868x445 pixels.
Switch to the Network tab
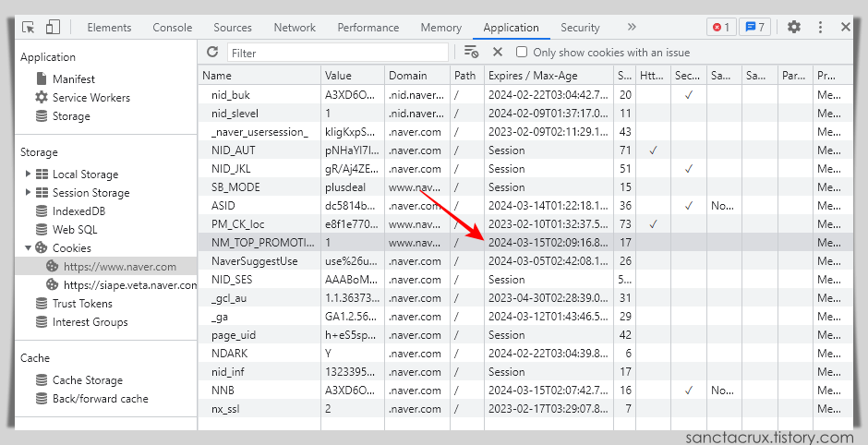pyautogui.click(x=295, y=27)
